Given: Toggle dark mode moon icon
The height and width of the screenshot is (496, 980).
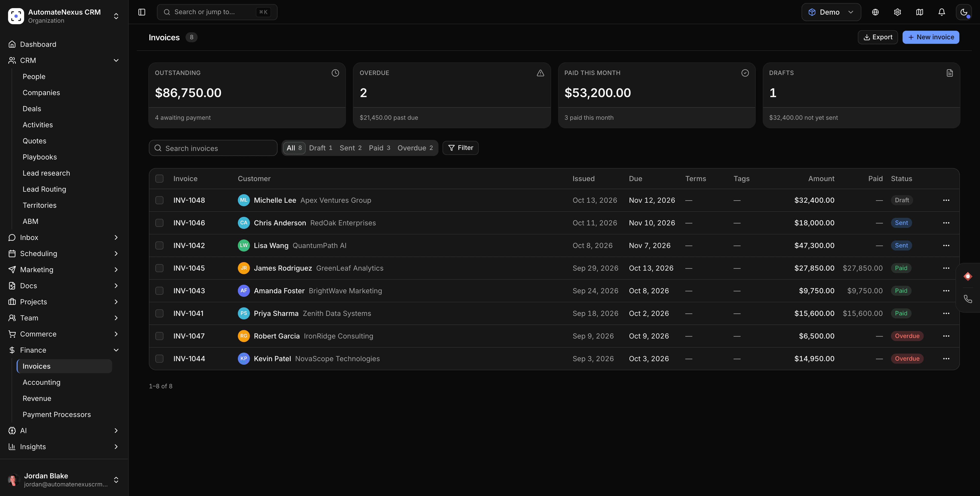Looking at the screenshot, I should 963,12.
